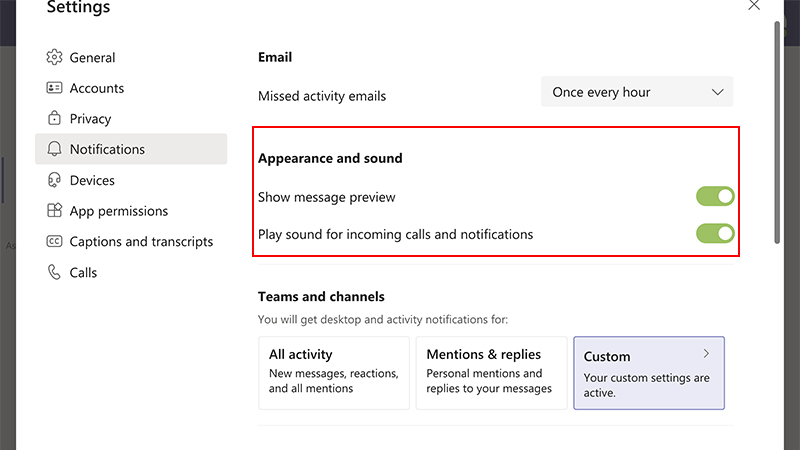Click the Captions and transcripts CC icon
Screen dimensions: 800x450
(x=54, y=242)
